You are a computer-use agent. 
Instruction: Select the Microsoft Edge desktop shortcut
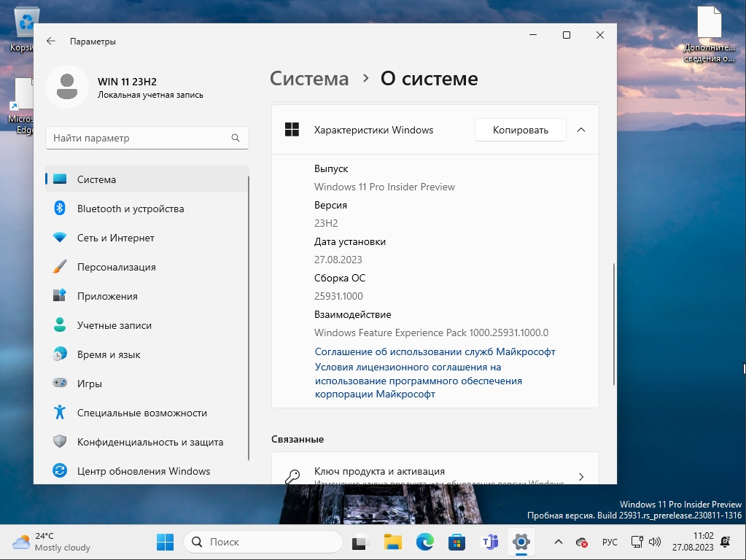tap(21, 107)
